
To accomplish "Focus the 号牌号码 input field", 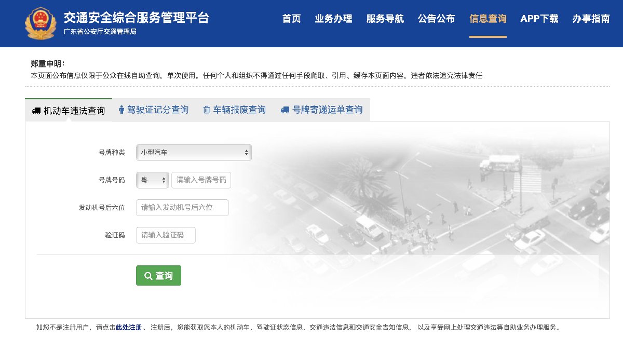I will (201, 180).
